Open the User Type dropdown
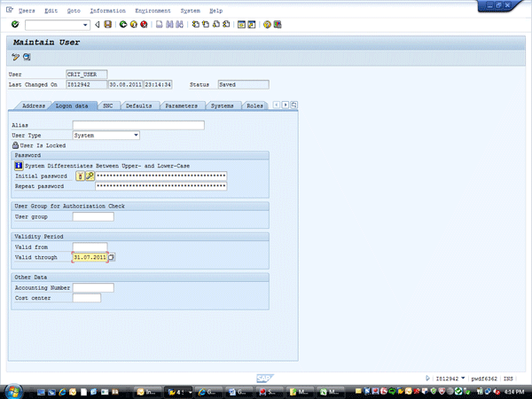Screen dimensions: 532x399 coord(136,135)
